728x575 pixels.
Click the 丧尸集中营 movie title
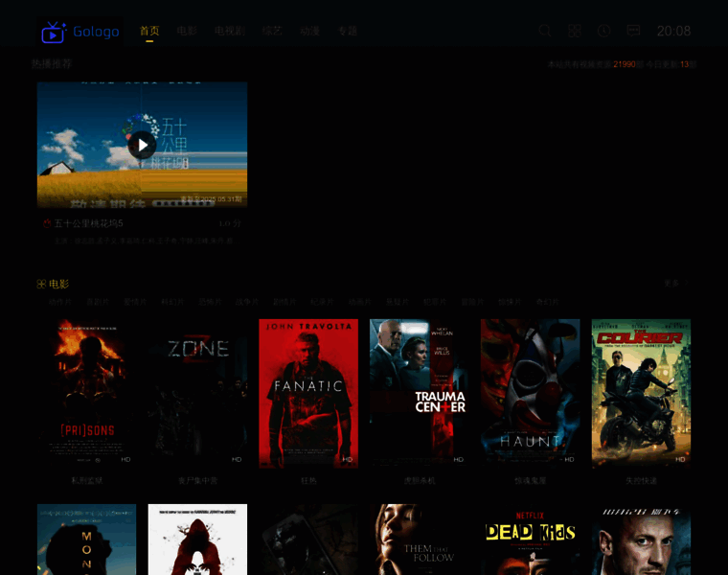[197, 481]
